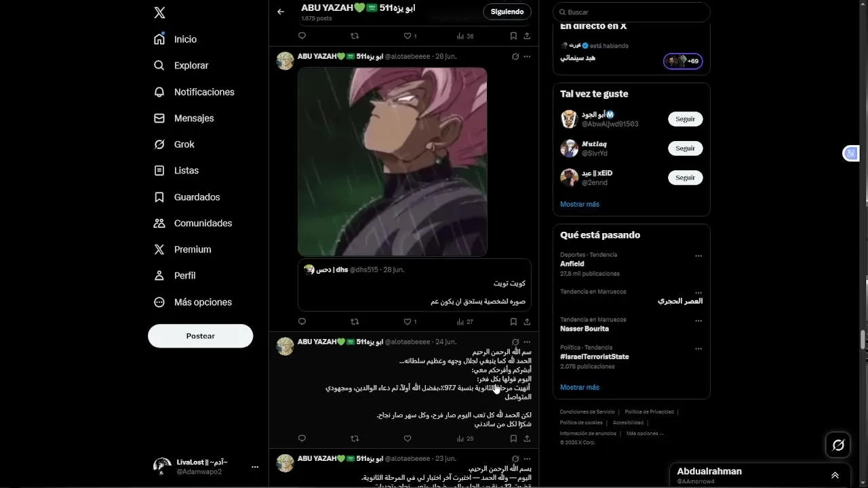
Task: Follow the @2ennd account
Action: click(685, 178)
